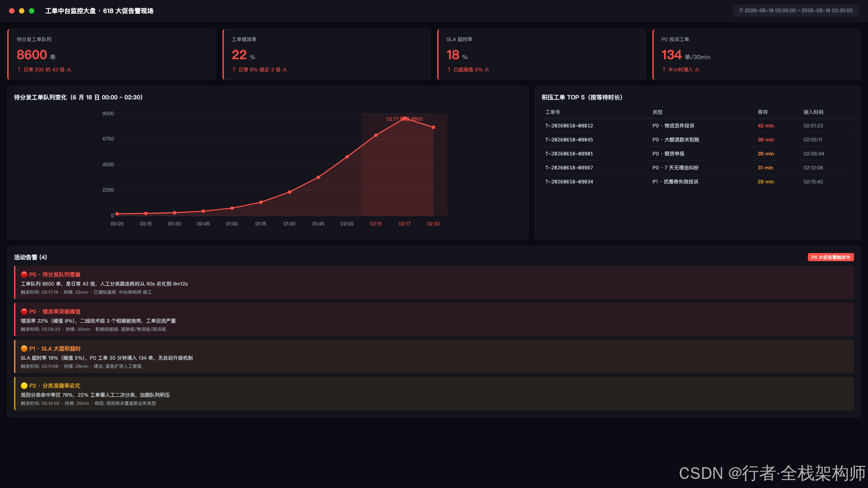Image resolution: width=868 pixels, height=488 pixels.
Task: Click the chart data point at 02:30
Action: tap(434, 127)
